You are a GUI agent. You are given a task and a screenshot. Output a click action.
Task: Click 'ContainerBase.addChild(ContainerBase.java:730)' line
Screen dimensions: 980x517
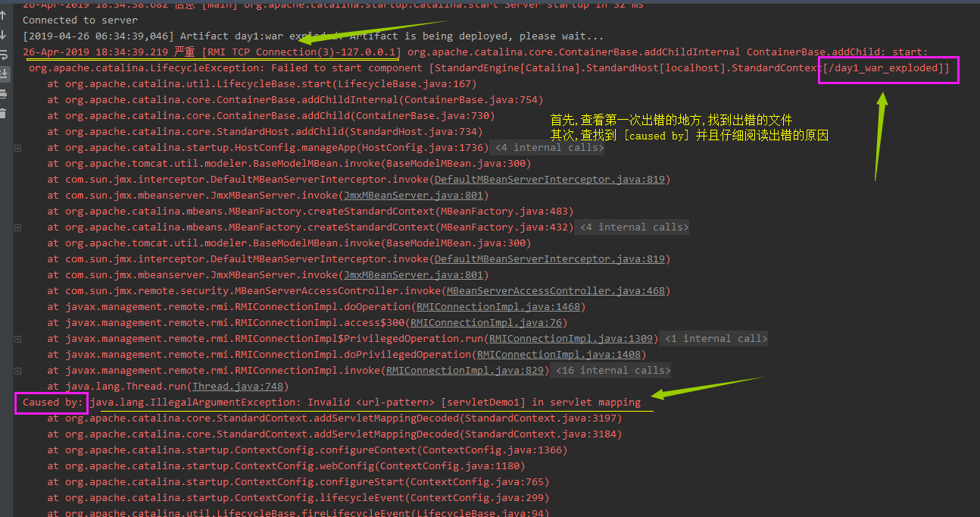[x=271, y=116]
